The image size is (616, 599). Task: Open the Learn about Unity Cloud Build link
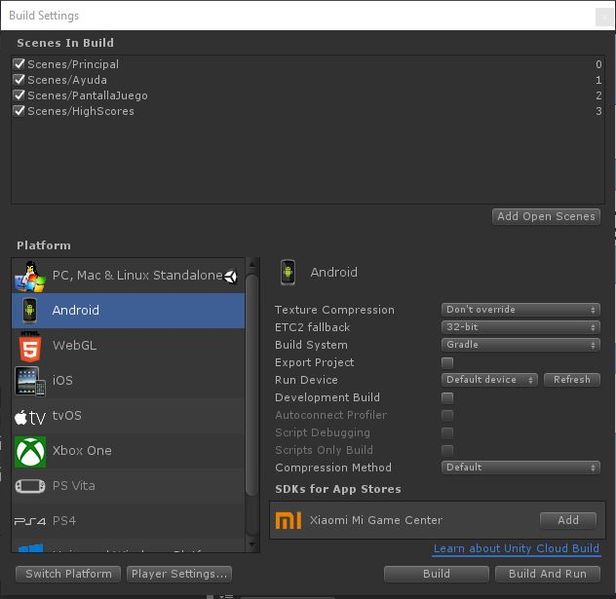coord(517,549)
